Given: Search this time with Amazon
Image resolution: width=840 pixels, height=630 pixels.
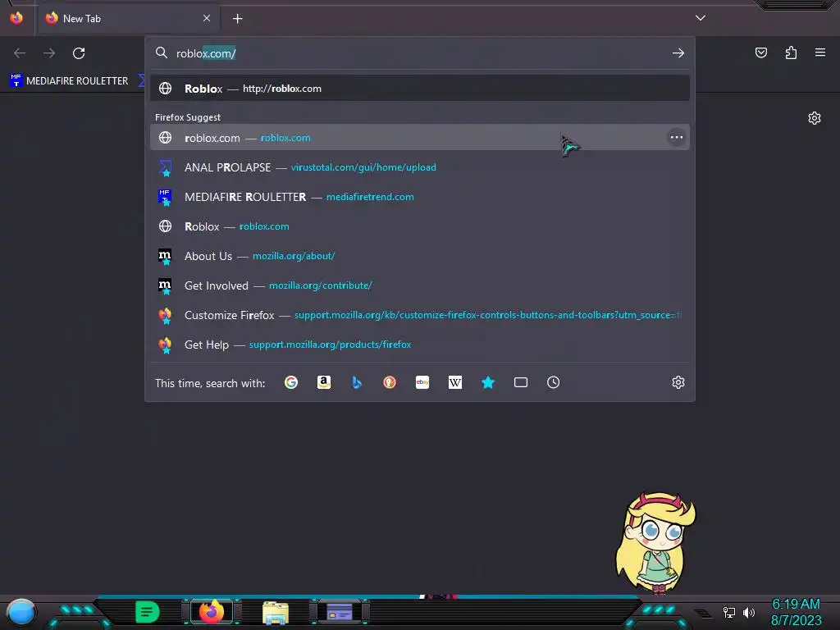Looking at the screenshot, I should (323, 382).
